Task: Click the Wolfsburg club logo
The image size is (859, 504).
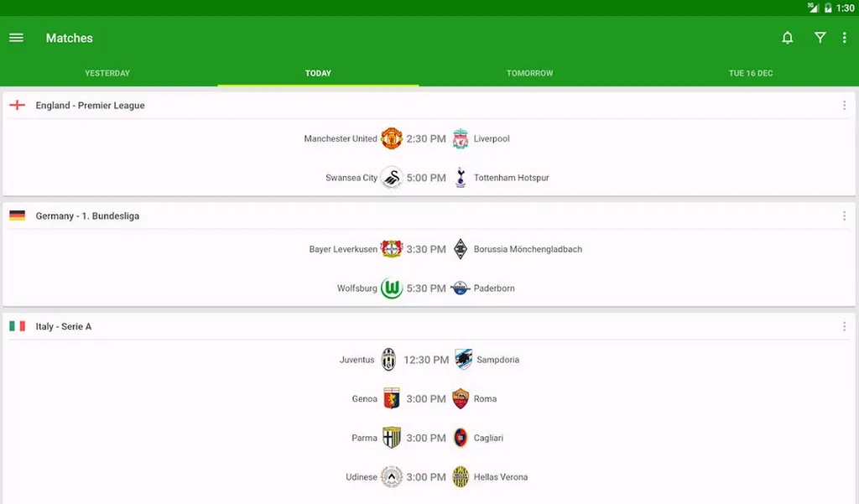Action: [391, 288]
